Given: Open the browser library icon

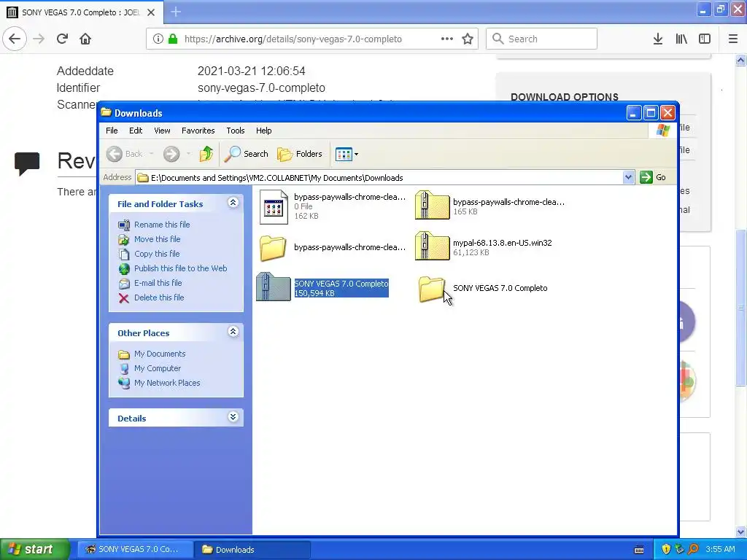Looking at the screenshot, I should [681, 39].
